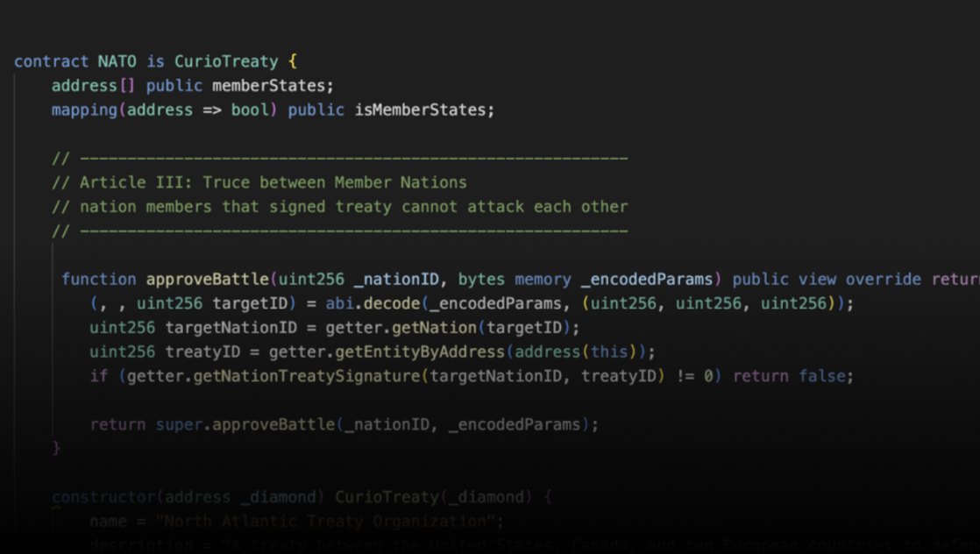Click the 'contract' keyword

(x=51, y=61)
